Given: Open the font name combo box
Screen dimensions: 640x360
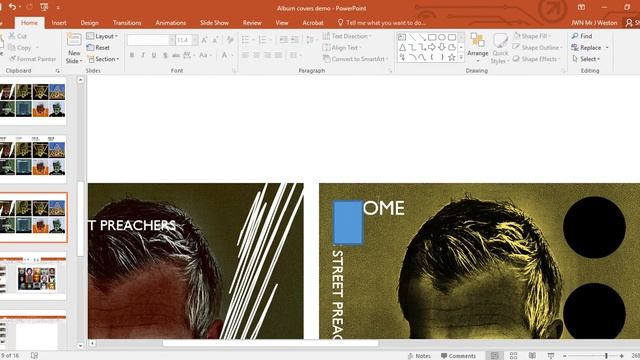Looking at the screenshot, I should click(x=151, y=40).
